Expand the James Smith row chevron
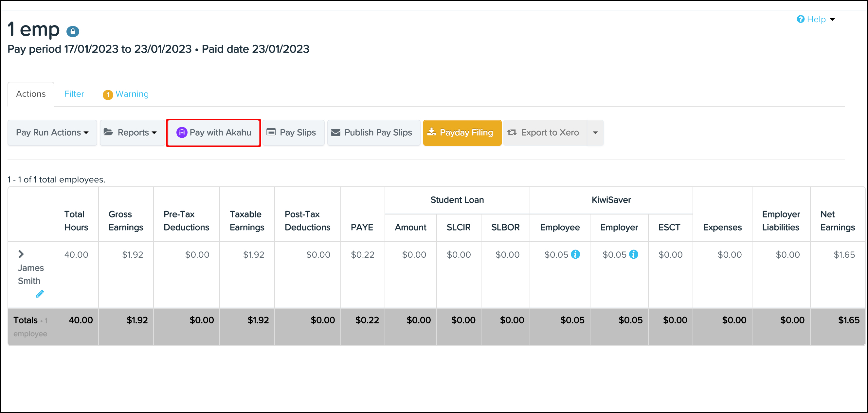868x413 pixels. (x=21, y=254)
